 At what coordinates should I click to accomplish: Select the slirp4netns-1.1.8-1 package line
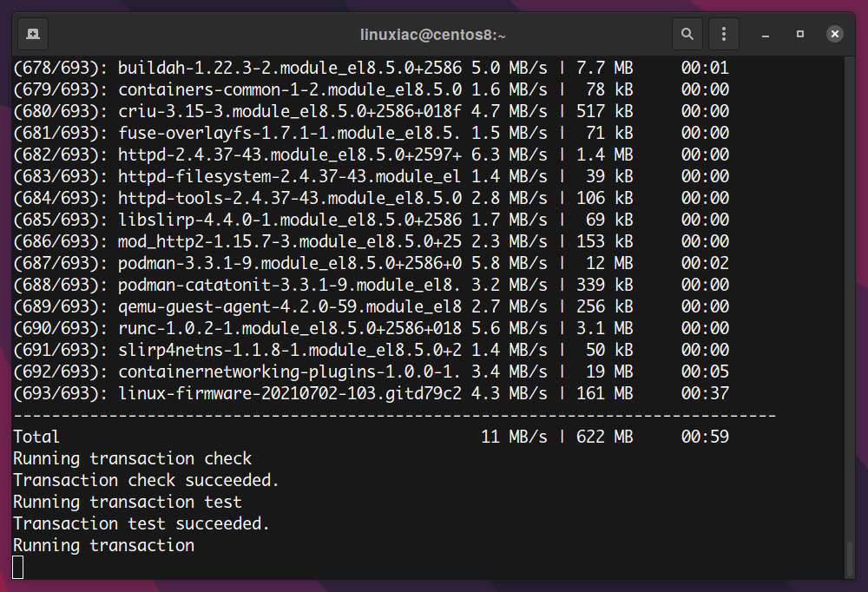point(371,350)
